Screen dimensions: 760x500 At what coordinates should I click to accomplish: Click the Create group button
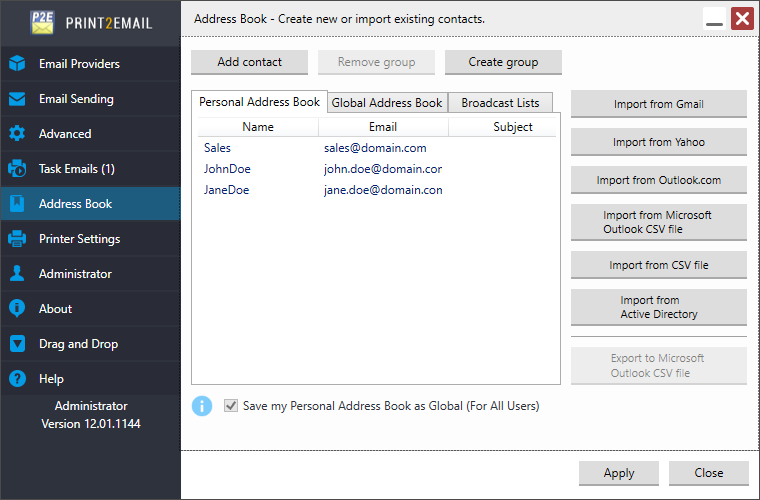[503, 62]
